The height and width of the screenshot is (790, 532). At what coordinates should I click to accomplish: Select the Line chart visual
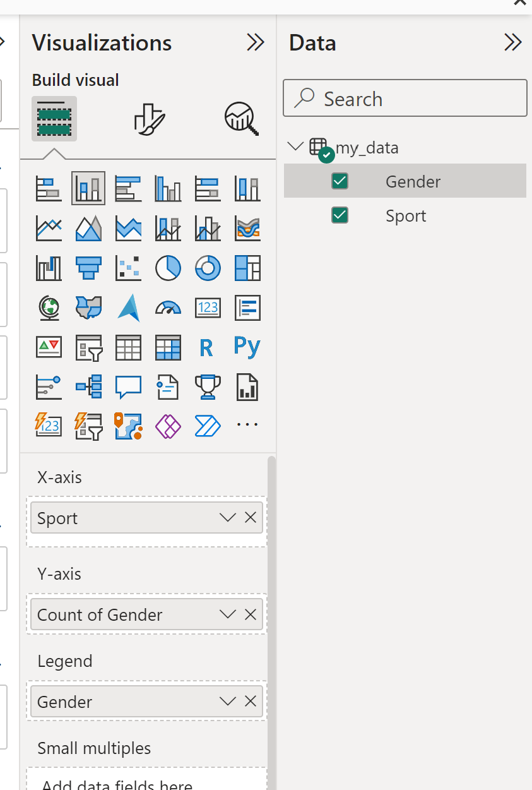(49, 229)
